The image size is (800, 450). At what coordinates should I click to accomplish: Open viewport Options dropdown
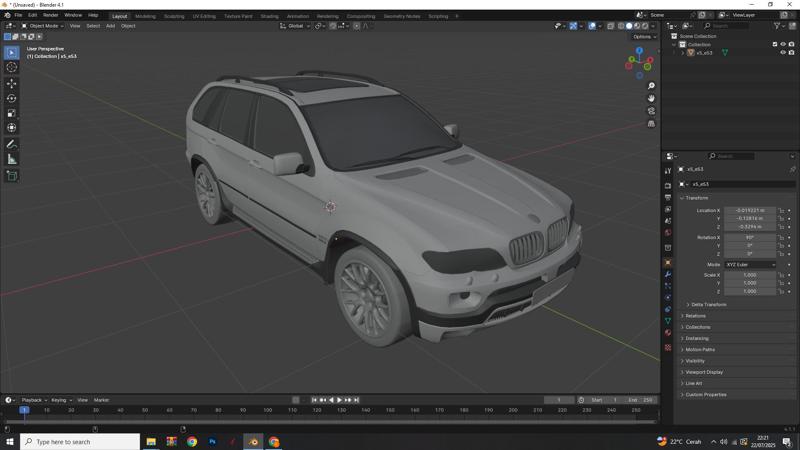click(x=644, y=37)
